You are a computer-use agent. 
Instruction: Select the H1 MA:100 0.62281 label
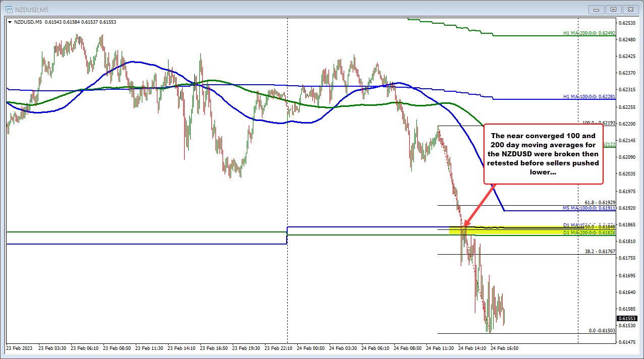pyautogui.click(x=588, y=96)
